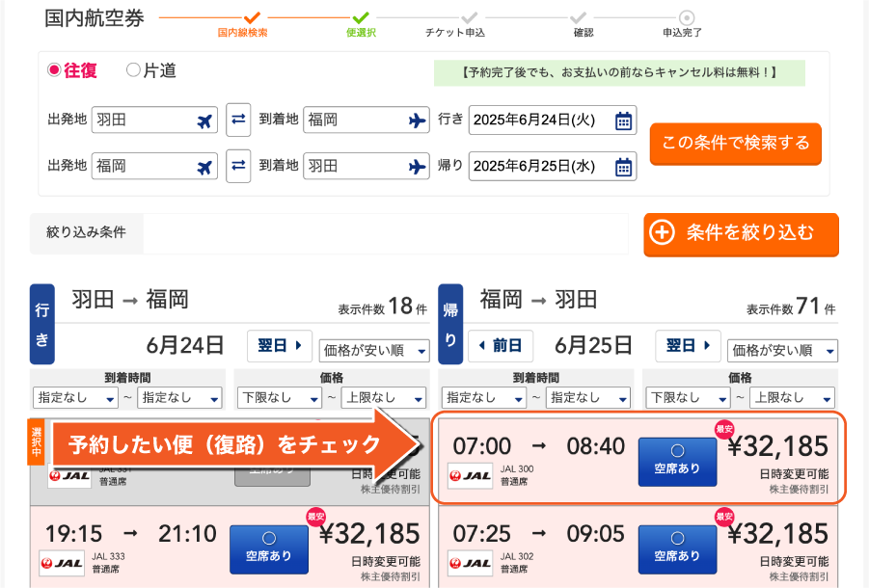Select the 往復 round-trip radio button

pos(55,70)
